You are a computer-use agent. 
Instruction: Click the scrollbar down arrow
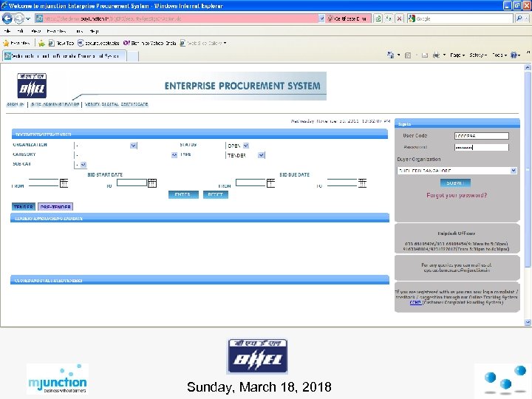pos(528,322)
